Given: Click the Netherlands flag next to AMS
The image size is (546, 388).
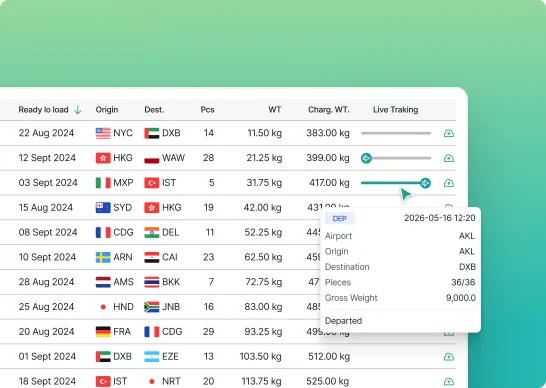Looking at the screenshot, I should click(103, 282).
